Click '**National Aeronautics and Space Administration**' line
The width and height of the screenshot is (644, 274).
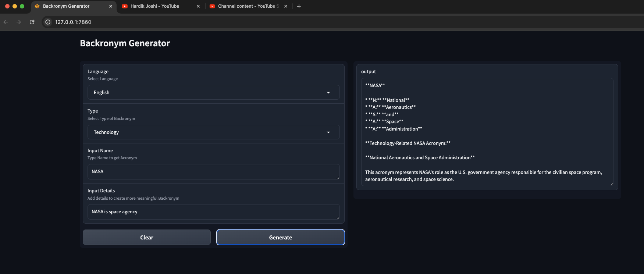420,157
